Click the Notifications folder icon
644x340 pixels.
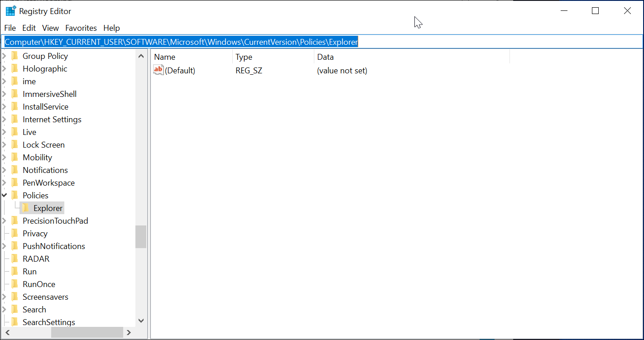tap(15, 170)
